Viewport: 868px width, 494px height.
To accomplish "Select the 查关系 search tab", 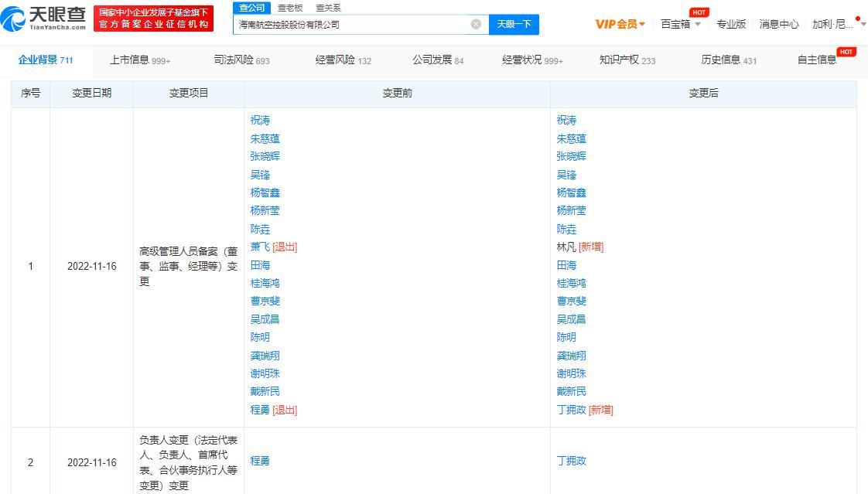I will pyautogui.click(x=328, y=8).
